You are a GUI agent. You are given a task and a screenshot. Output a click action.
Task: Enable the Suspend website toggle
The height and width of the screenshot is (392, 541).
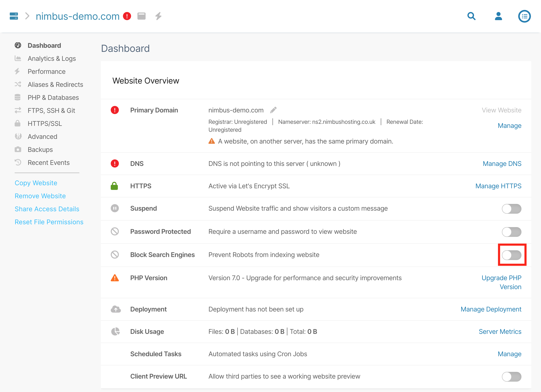(511, 209)
